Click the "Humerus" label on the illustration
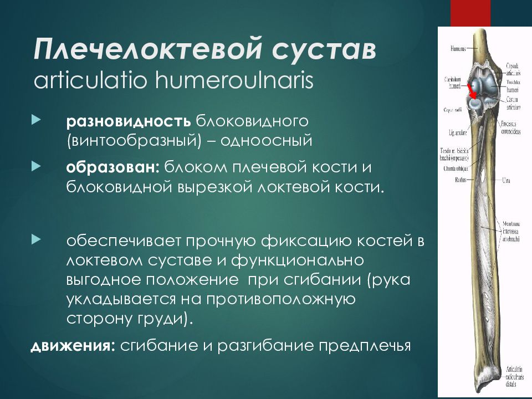Viewport: 532px width, 399px height. (458, 49)
